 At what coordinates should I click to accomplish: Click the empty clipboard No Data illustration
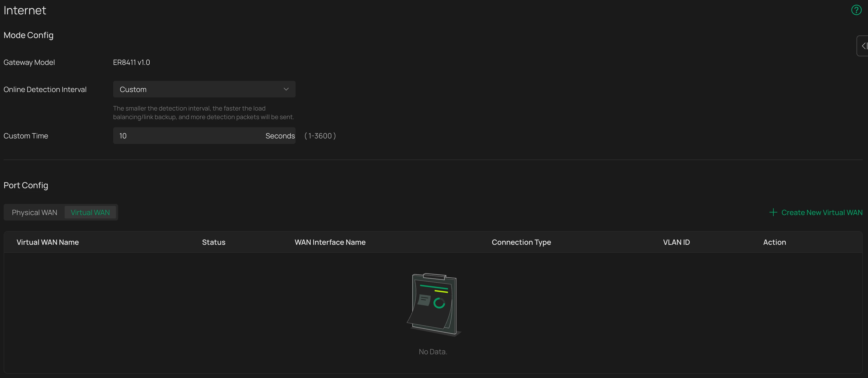(434, 304)
